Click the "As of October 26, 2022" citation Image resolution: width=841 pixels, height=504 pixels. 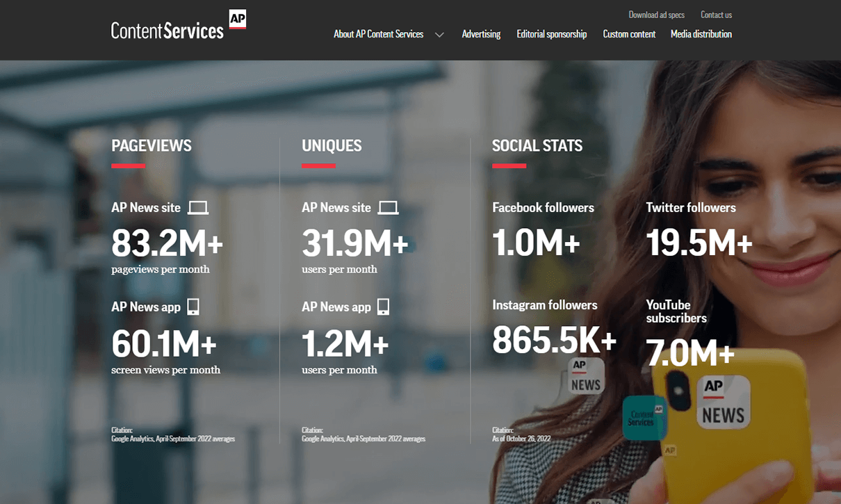tap(521, 439)
